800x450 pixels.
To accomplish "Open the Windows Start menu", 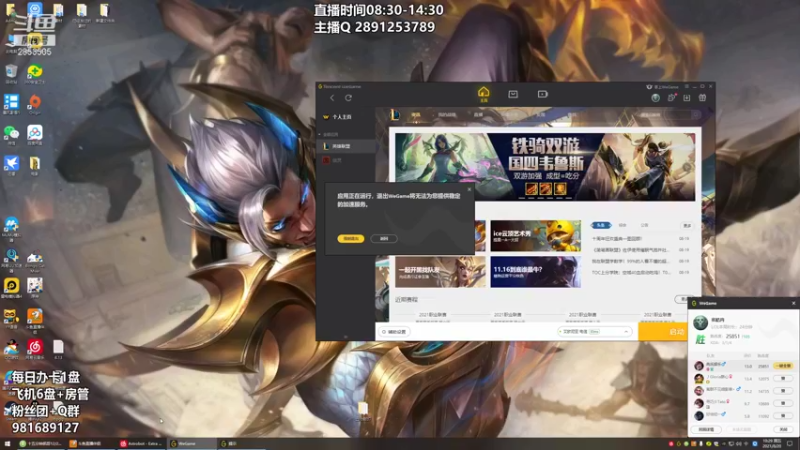I will point(7,444).
